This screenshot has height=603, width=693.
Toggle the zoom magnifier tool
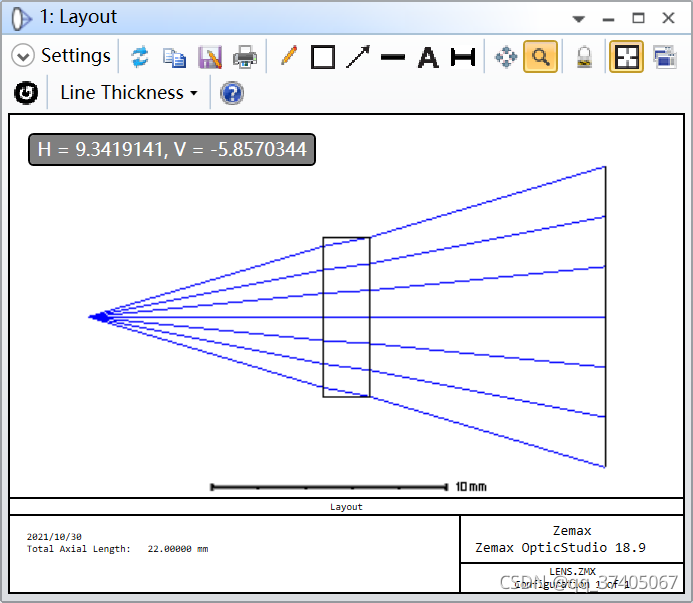pos(540,57)
